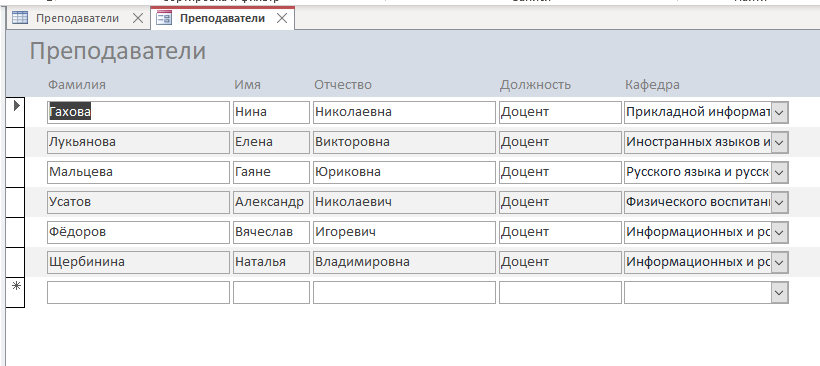Expand Кафедра dropdown for Мальцева
The height and width of the screenshot is (366, 820).
(779, 173)
